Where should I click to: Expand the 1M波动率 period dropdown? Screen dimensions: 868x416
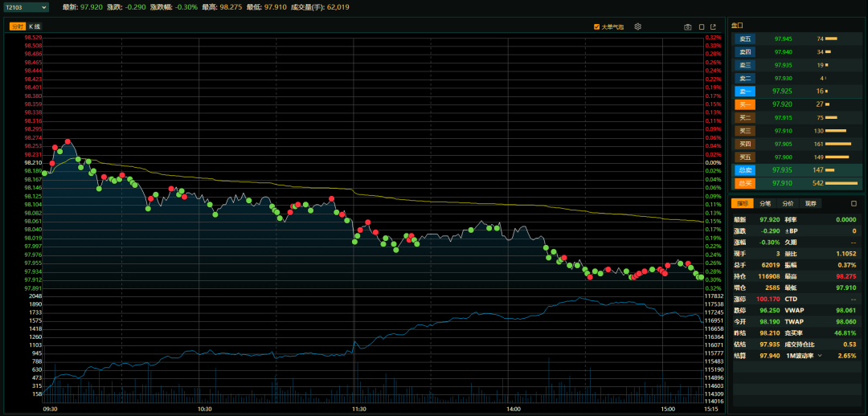click(x=820, y=356)
